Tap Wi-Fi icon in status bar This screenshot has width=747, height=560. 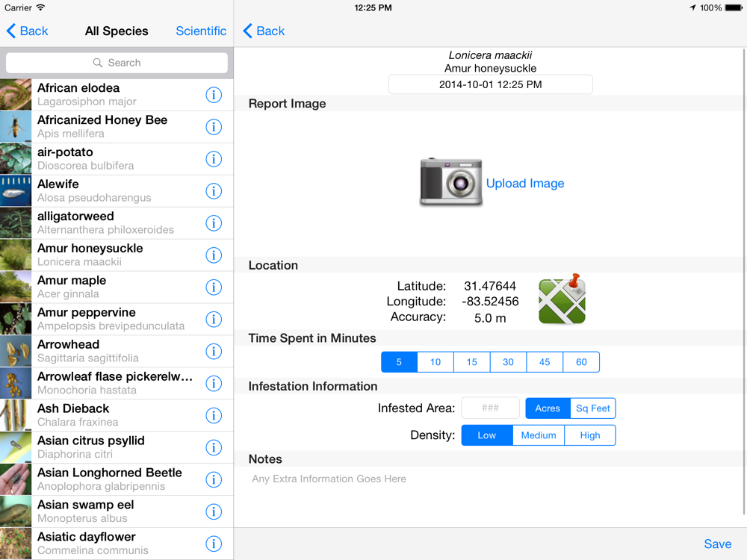pos(40,7)
